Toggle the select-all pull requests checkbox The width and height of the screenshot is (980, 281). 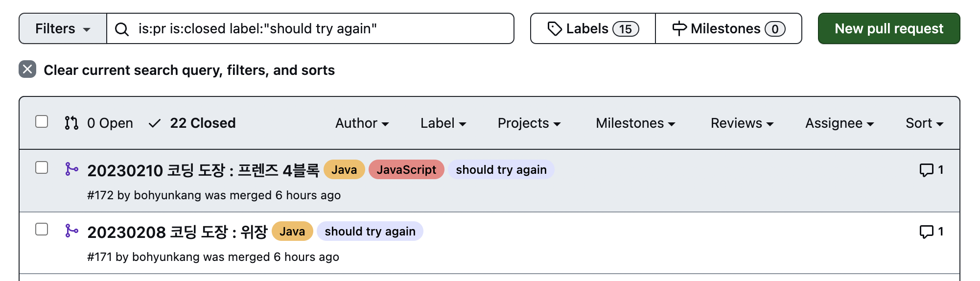(42, 121)
